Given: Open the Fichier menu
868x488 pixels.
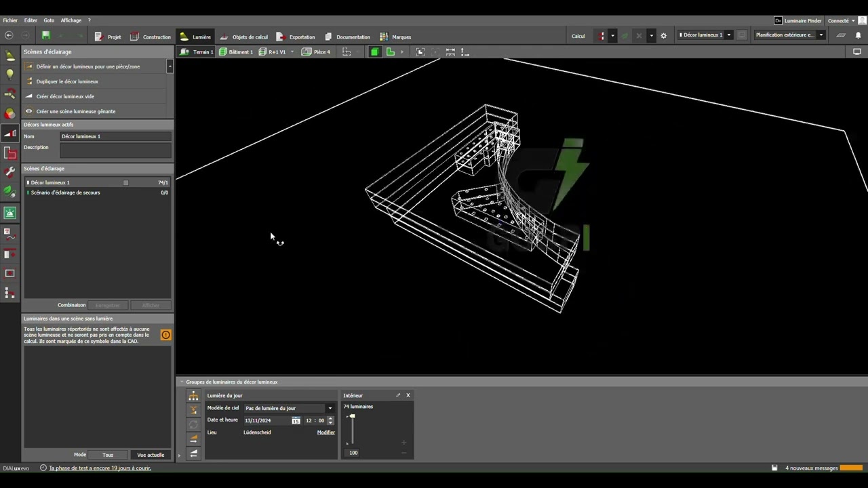Looking at the screenshot, I should [x=10, y=20].
